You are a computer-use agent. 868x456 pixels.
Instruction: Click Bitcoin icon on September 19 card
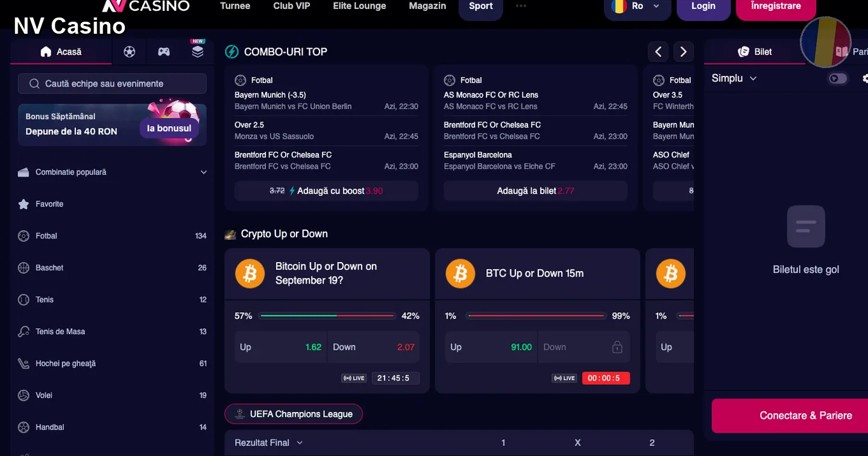250,273
